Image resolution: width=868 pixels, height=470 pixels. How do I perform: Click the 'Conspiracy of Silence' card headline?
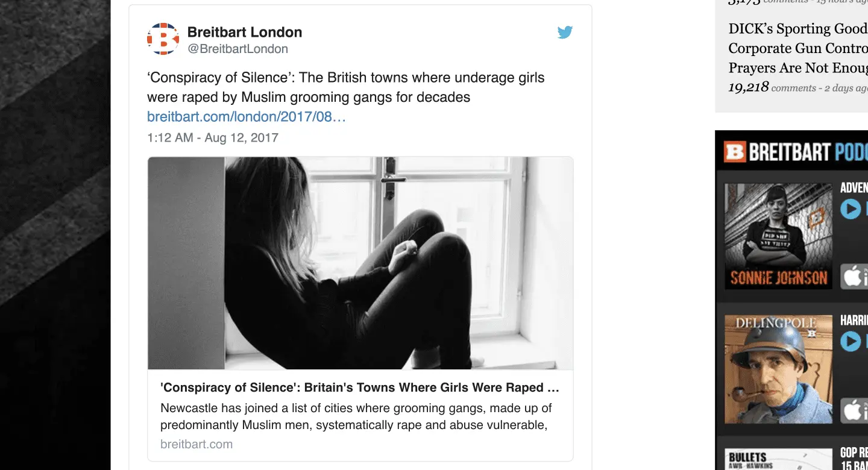(x=360, y=387)
